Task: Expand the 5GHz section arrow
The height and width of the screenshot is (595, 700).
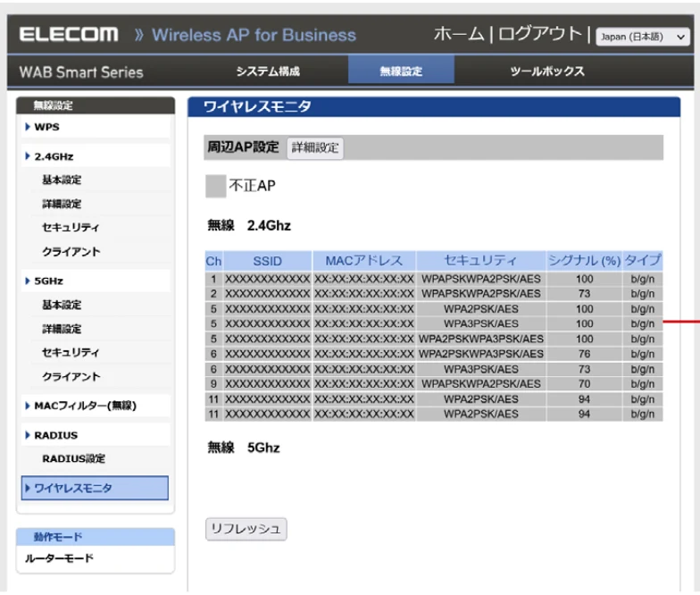Action: click(28, 281)
